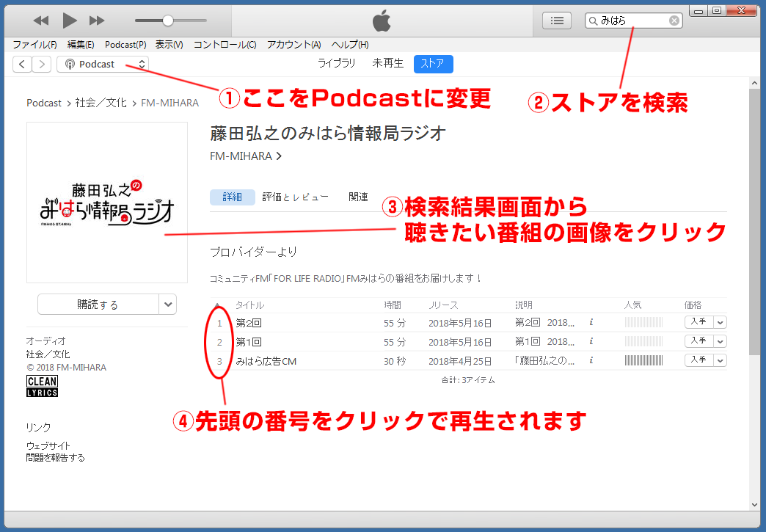Click the Apple logo at the top
The height and width of the screenshot is (532, 766).
tap(382, 20)
